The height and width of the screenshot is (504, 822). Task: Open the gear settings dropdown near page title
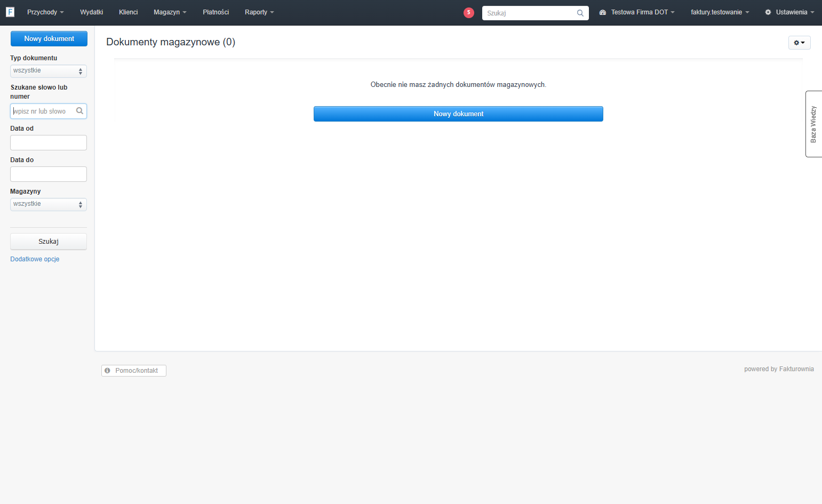pyautogui.click(x=799, y=43)
